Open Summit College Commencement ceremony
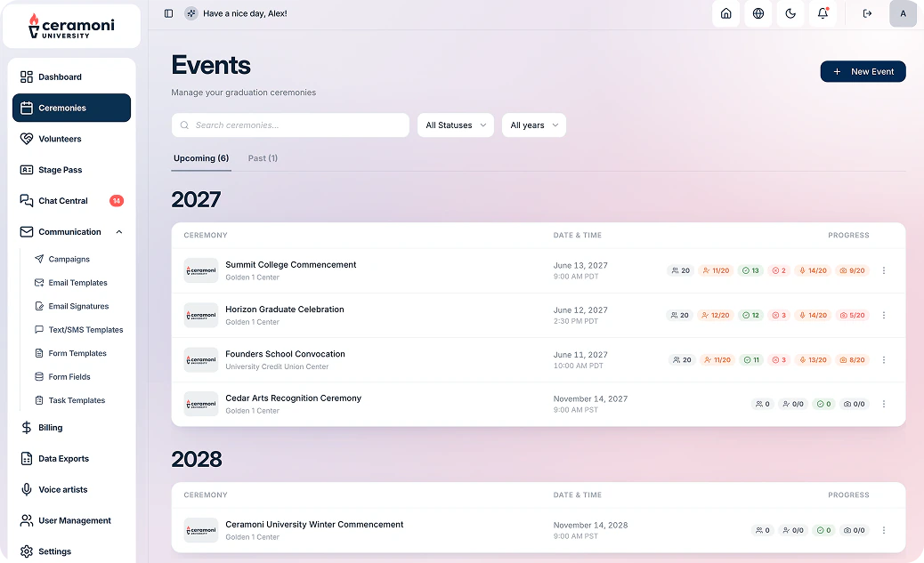924x563 pixels. click(290, 265)
